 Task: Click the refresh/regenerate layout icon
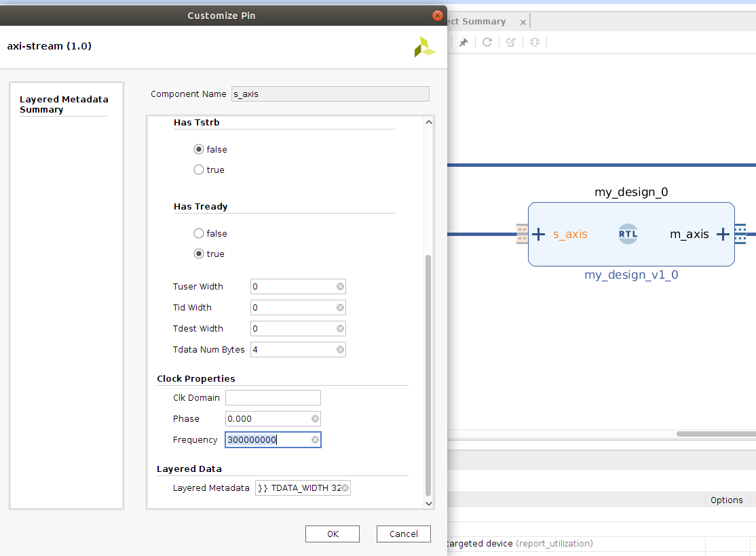point(487,43)
